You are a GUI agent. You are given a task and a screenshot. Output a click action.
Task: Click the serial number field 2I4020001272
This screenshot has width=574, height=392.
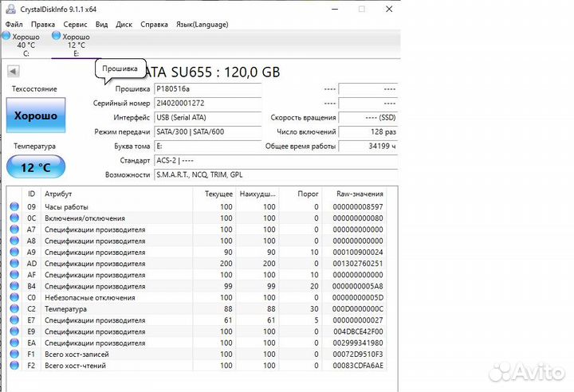point(207,104)
